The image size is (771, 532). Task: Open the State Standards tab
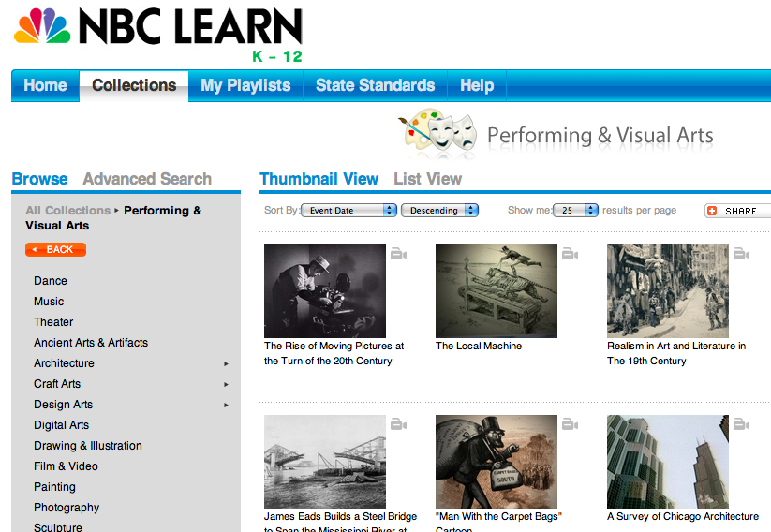tap(375, 85)
